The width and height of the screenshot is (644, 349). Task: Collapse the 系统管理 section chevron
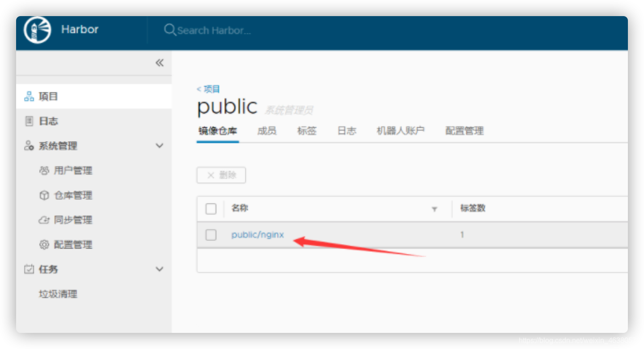pyautogui.click(x=159, y=146)
